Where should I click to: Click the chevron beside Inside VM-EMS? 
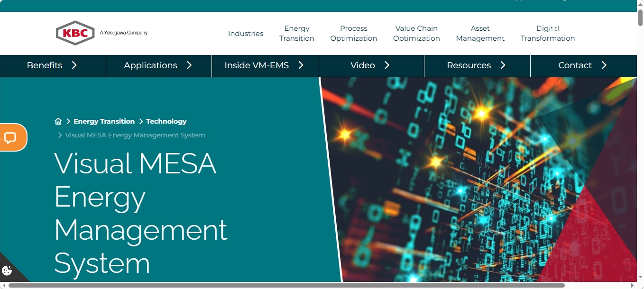tap(301, 65)
